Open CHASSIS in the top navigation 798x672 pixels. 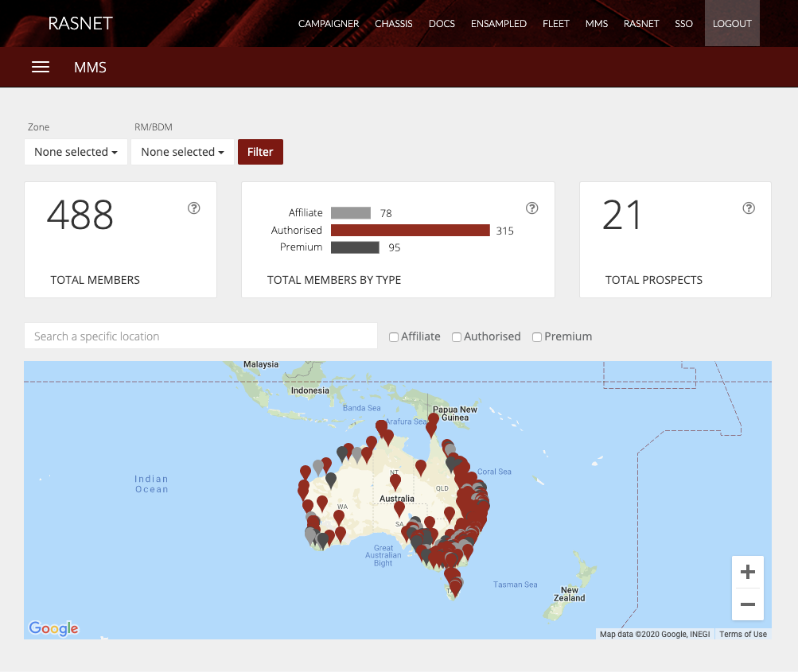[x=393, y=23]
